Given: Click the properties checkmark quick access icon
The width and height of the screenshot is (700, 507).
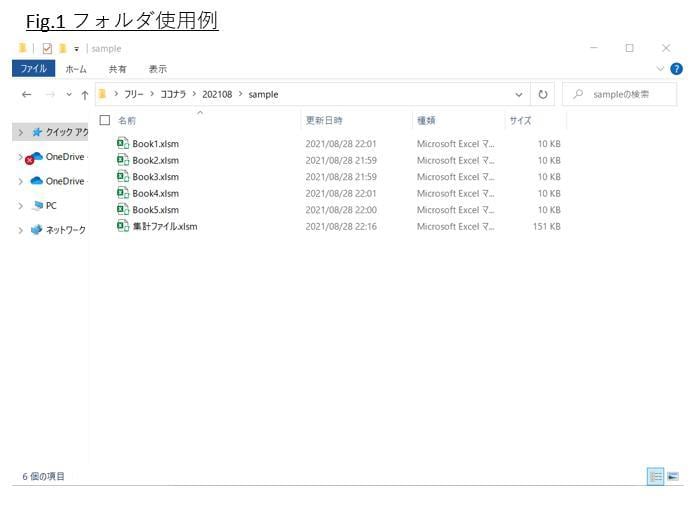Looking at the screenshot, I should (47, 48).
